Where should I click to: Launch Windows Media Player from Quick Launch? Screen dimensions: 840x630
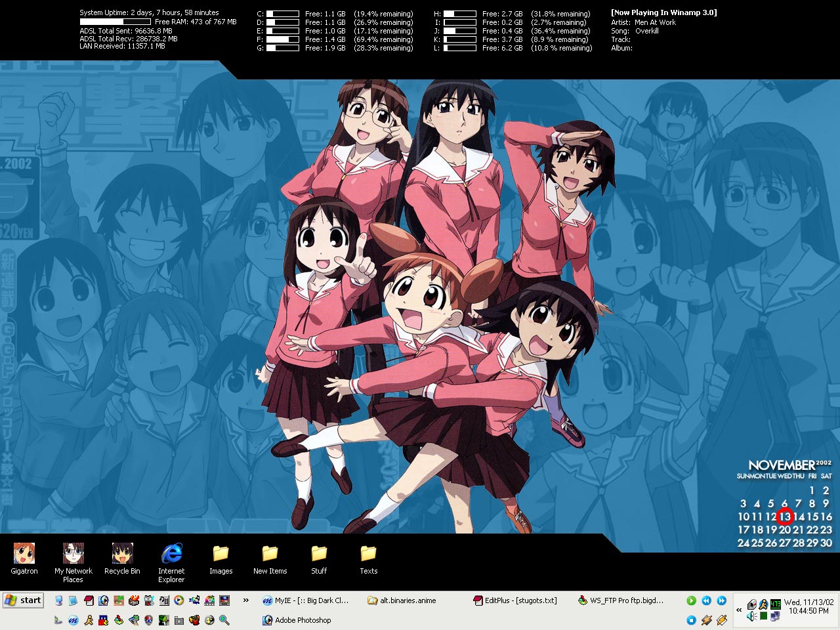pos(179,600)
